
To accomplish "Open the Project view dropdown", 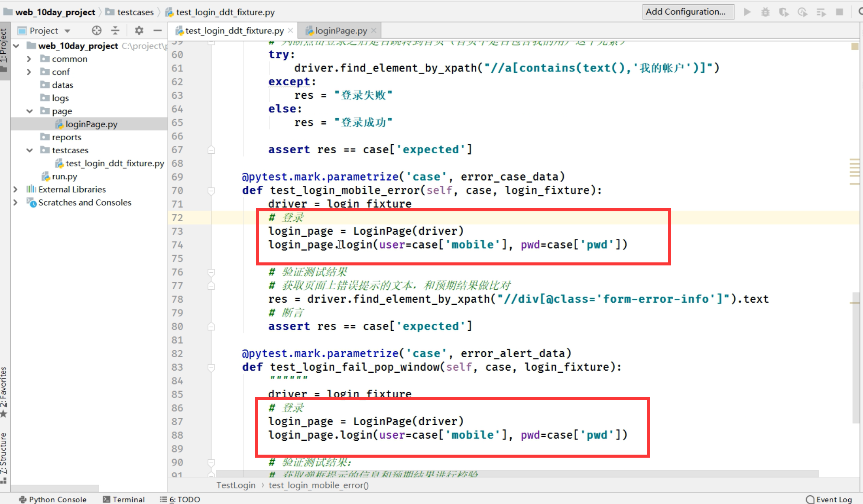I will (67, 31).
